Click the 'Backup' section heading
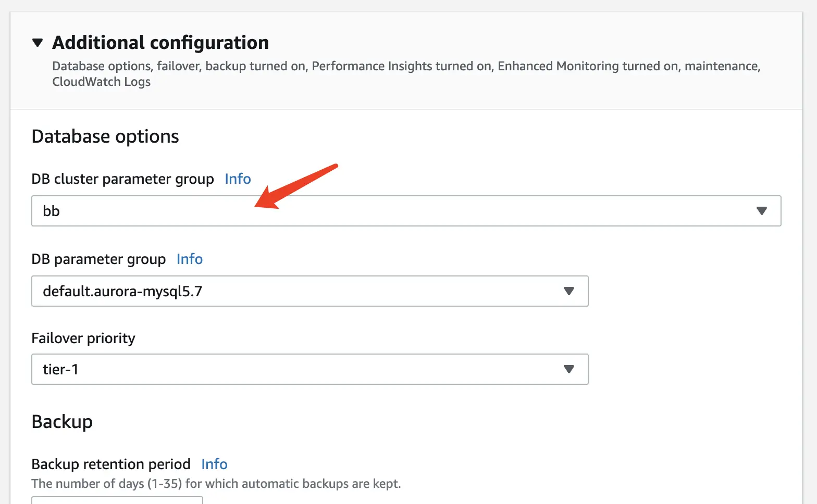The width and height of the screenshot is (817, 504). pos(62,422)
